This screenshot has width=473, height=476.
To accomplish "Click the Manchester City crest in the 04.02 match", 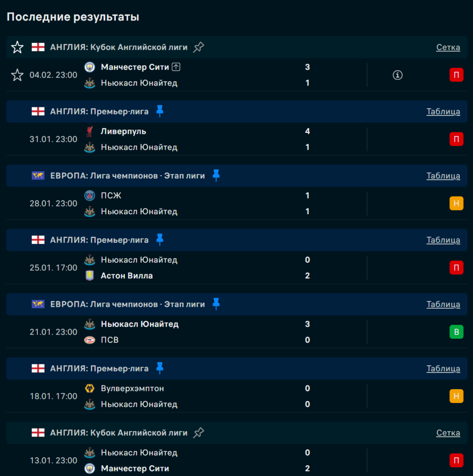I will click(89, 67).
